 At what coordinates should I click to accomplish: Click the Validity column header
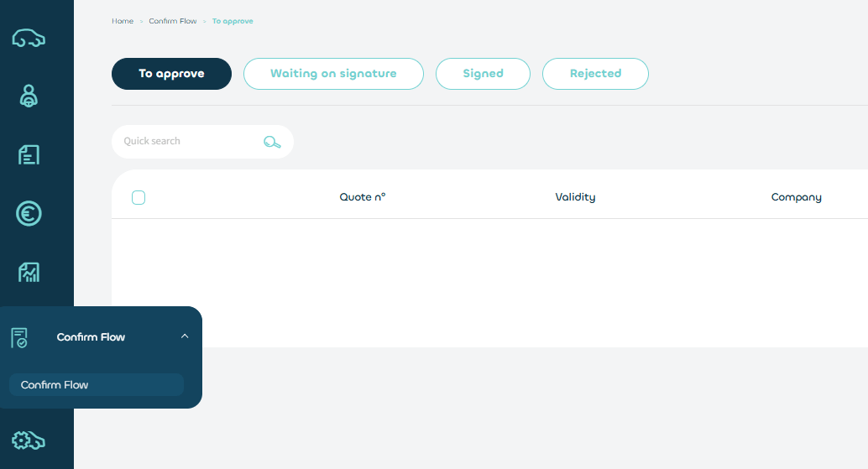click(x=575, y=197)
